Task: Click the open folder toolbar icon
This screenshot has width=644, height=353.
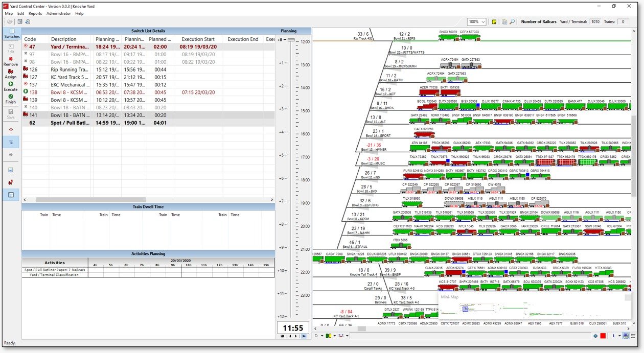Action: click(x=10, y=22)
